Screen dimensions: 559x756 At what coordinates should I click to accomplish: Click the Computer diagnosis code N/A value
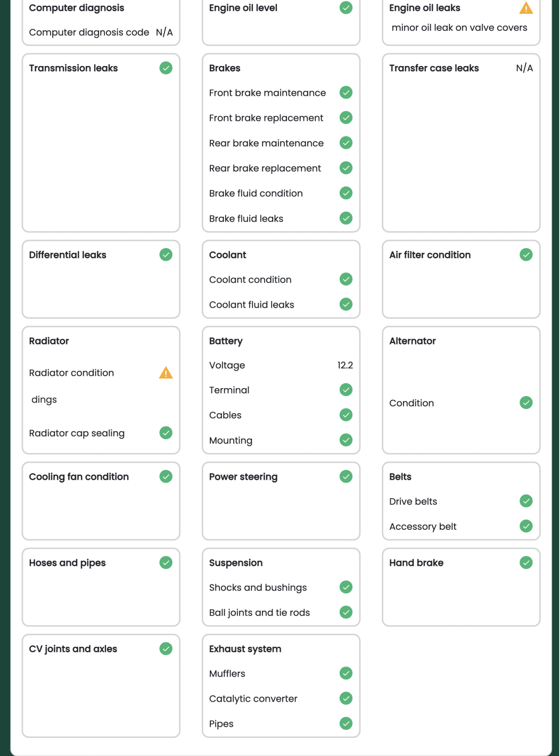164,32
